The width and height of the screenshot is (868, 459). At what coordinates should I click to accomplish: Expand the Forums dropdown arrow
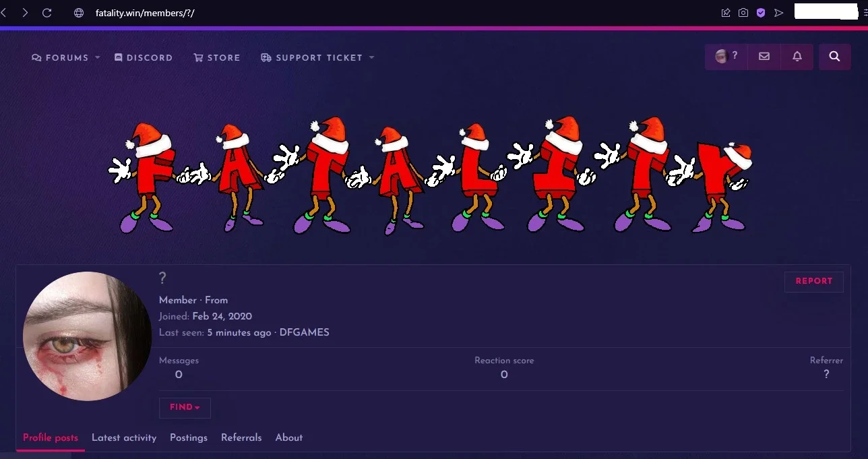(x=98, y=58)
